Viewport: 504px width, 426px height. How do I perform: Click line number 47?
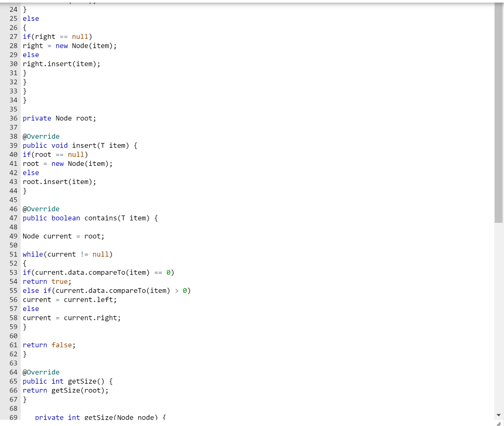tap(13, 218)
